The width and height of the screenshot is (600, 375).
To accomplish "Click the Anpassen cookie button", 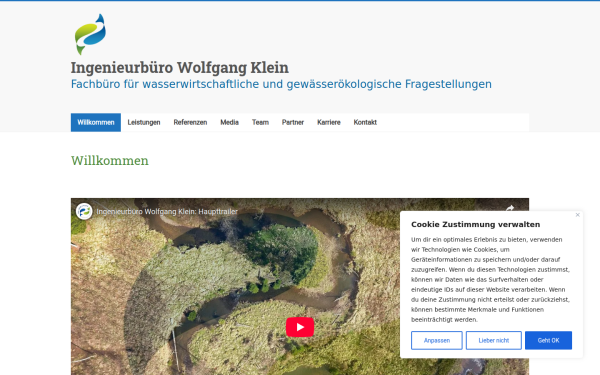I will point(437,340).
